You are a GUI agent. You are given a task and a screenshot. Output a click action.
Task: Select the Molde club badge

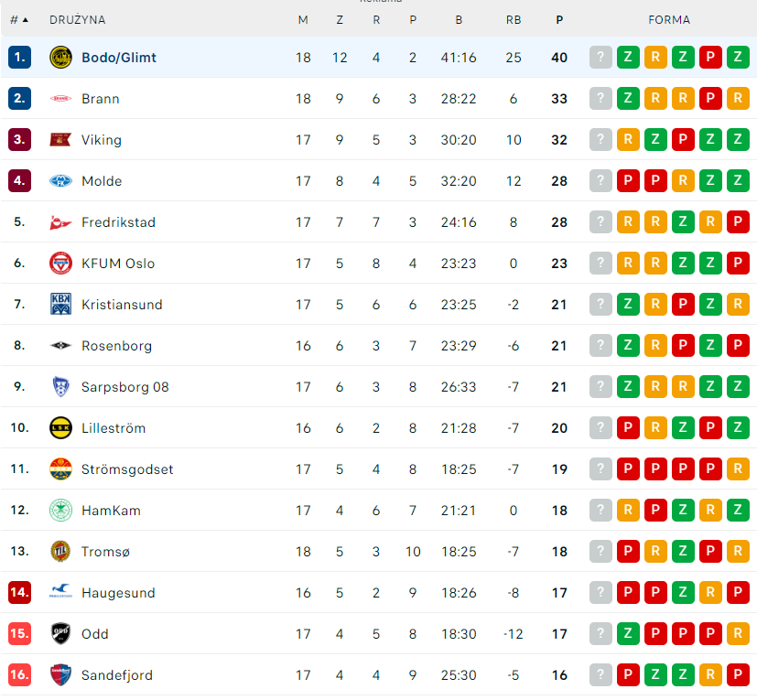point(60,181)
